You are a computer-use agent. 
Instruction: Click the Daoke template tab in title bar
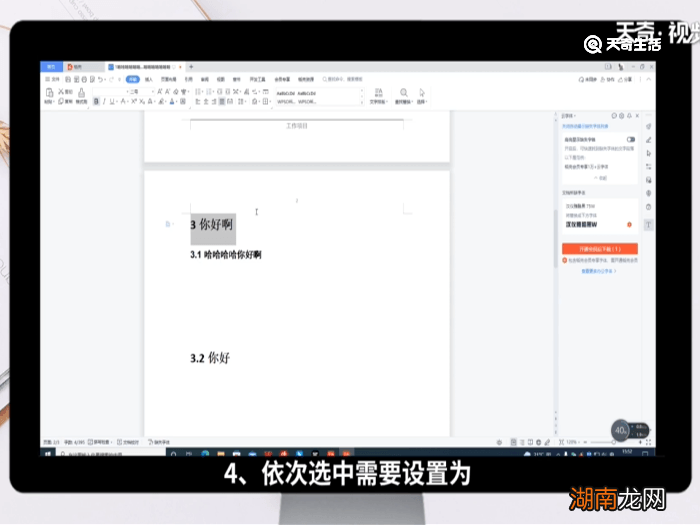click(x=83, y=67)
